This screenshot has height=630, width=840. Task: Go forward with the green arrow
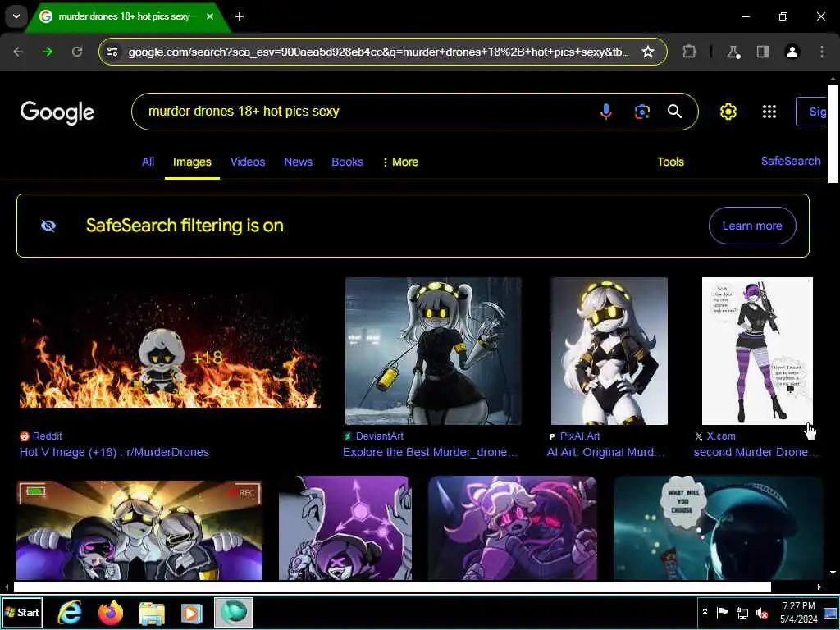pos(48,52)
